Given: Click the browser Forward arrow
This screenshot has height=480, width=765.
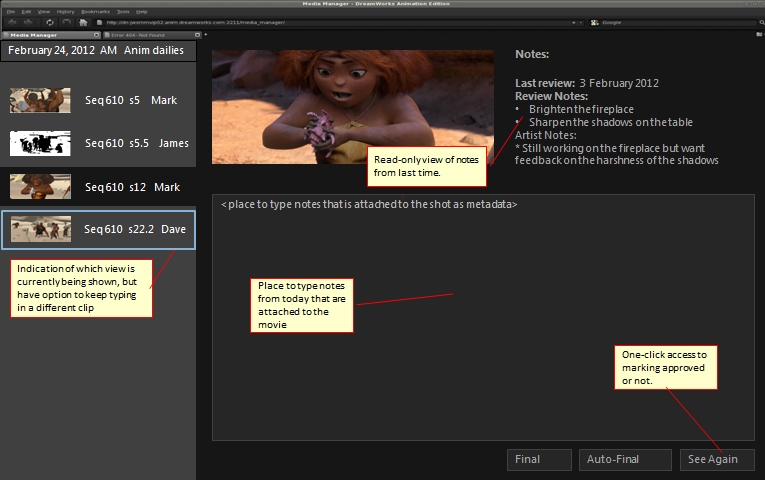Looking at the screenshot, I should pyautogui.click(x=28, y=22).
